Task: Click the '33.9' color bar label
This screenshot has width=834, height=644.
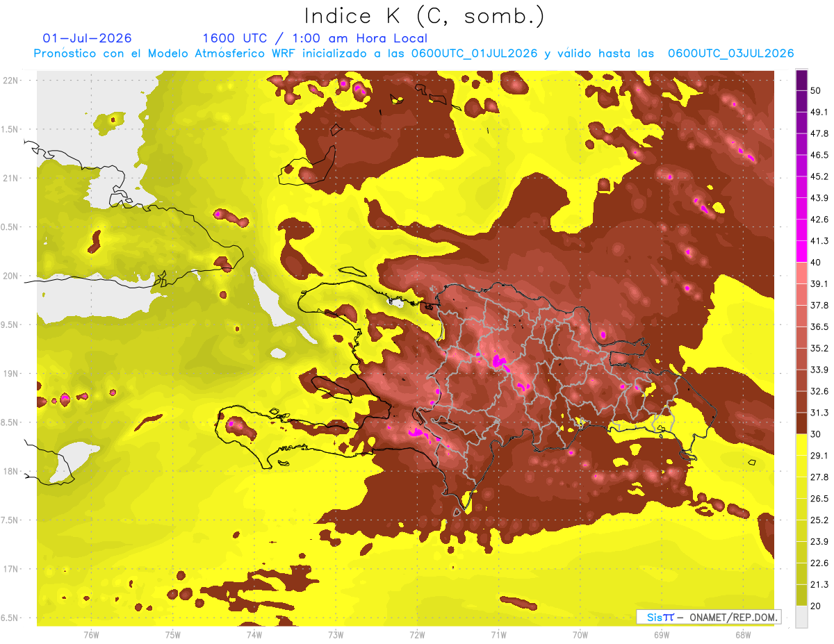Action: coord(819,370)
